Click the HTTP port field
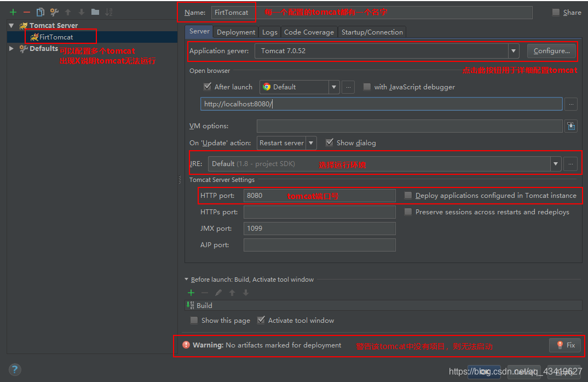Screen dimensions: 588x382 320,196
